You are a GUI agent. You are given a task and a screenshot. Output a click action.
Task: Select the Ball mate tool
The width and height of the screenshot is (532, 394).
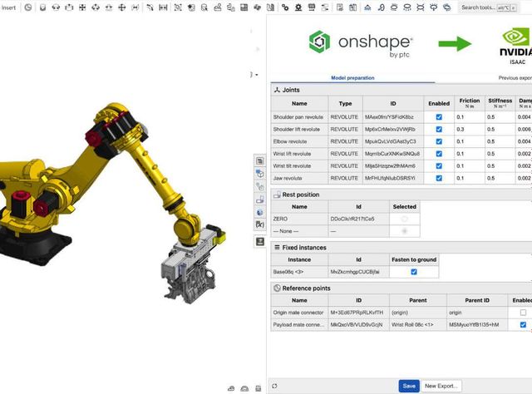(x=122, y=7)
